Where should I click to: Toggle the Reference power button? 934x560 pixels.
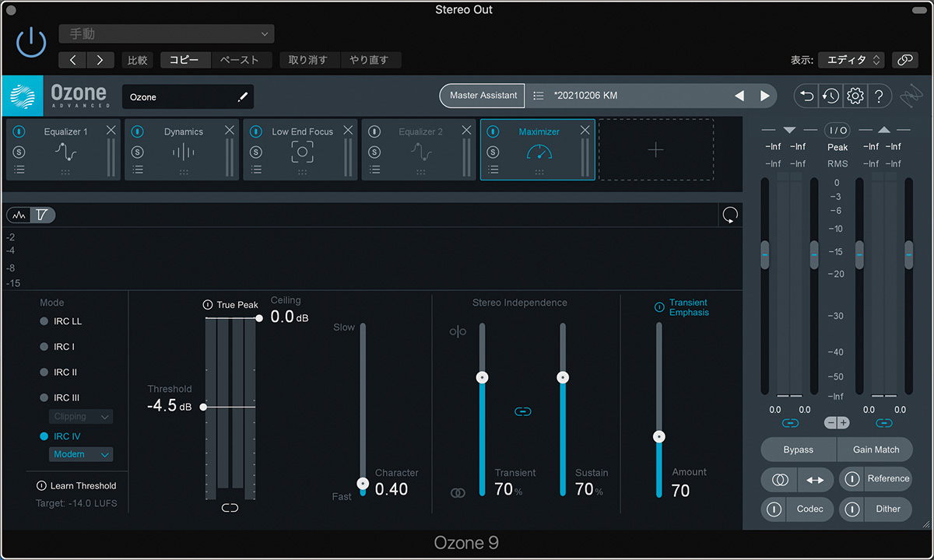tap(852, 479)
